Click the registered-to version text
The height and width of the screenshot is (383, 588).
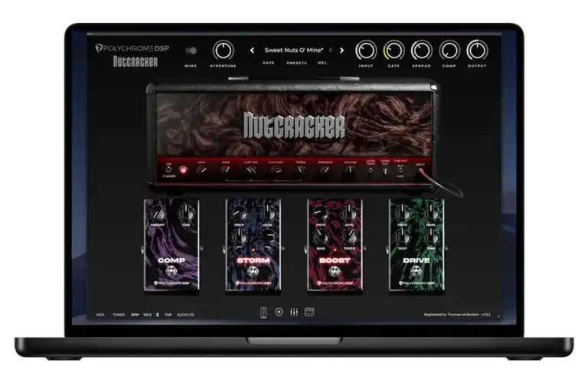pos(457,314)
